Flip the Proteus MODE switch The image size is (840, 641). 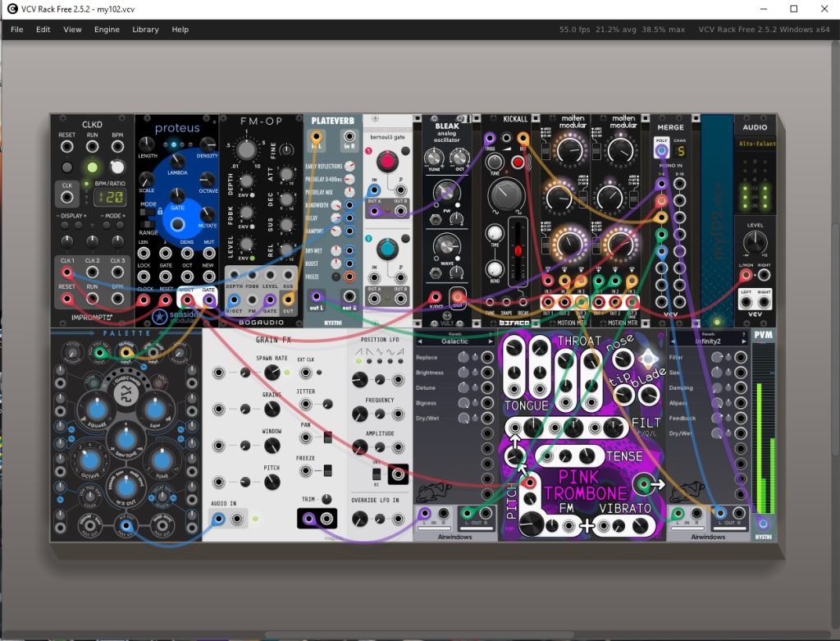pyautogui.click(x=146, y=212)
